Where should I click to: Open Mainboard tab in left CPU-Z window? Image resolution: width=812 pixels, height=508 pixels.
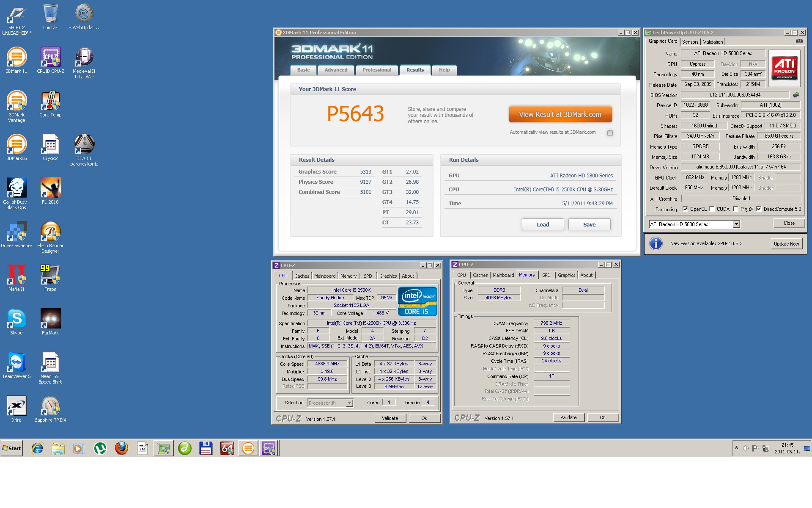coord(325,276)
